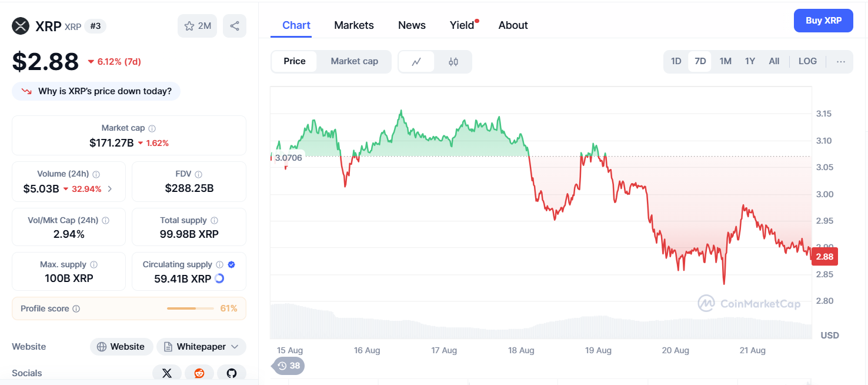Image resolution: width=868 pixels, height=385 pixels.
Task: Open XRP's Reddit community icon
Action: 199,373
